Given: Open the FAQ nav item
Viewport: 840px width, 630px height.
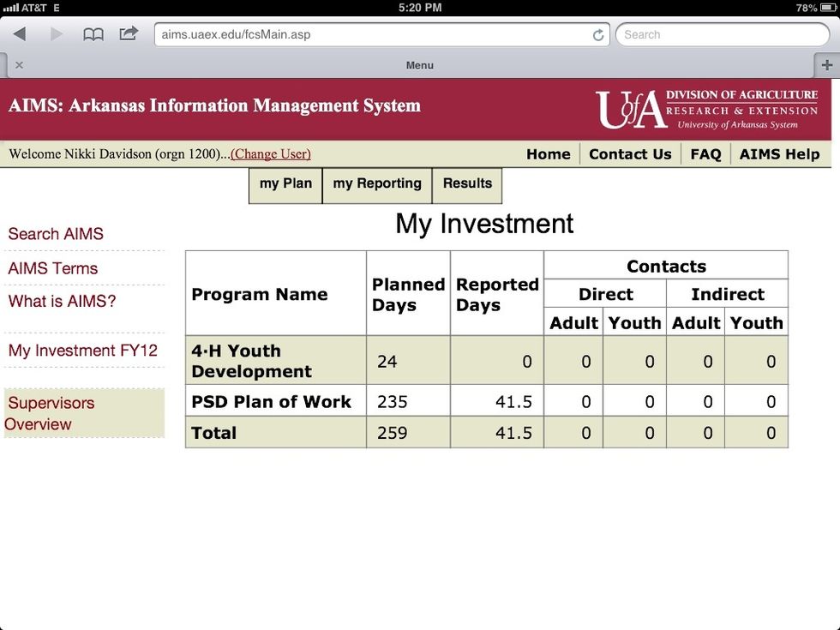Looking at the screenshot, I should pos(705,154).
